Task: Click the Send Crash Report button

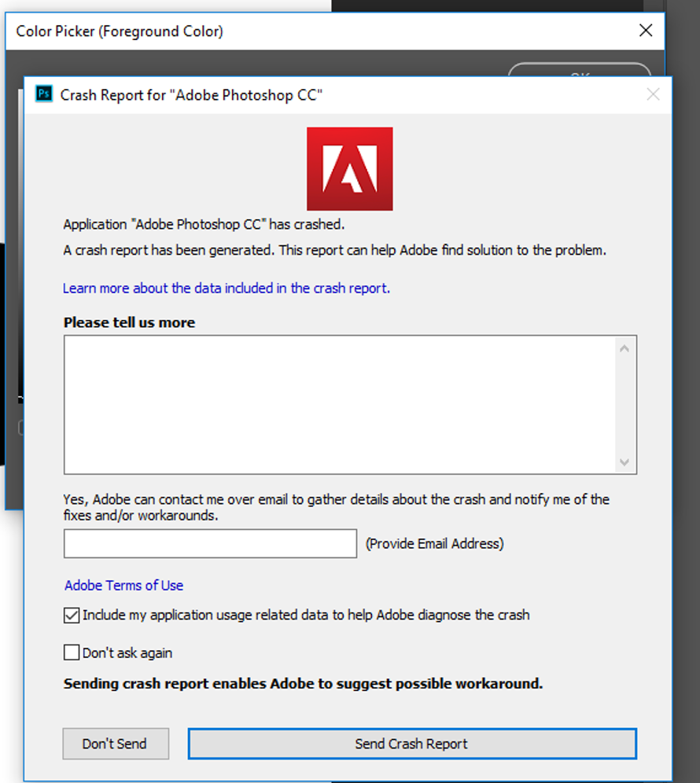Action: click(411, 744)
